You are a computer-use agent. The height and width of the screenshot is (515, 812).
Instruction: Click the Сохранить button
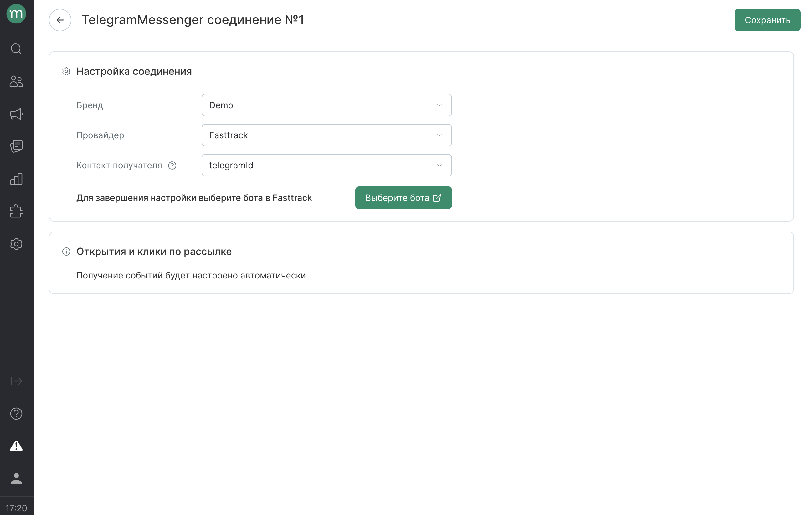point(767,20)
